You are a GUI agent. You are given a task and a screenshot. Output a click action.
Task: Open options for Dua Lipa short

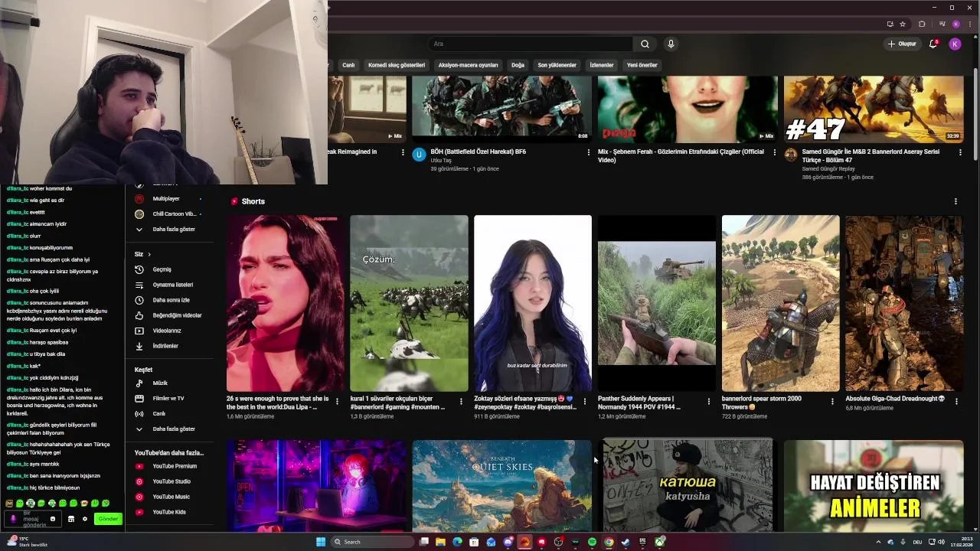pyautogui.click(x=337, y=401)
